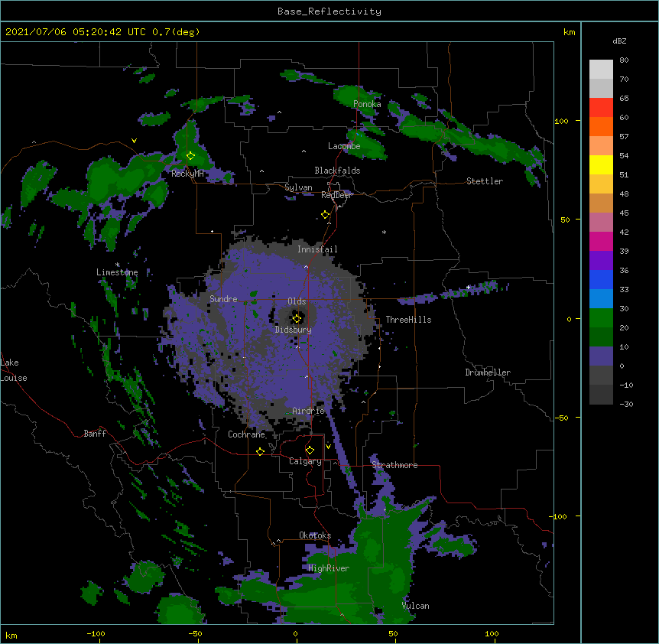This screenshot has width=659, height=644.
Task: Click the 50 tick on the bottom axis
Action: tap(393, 633)
